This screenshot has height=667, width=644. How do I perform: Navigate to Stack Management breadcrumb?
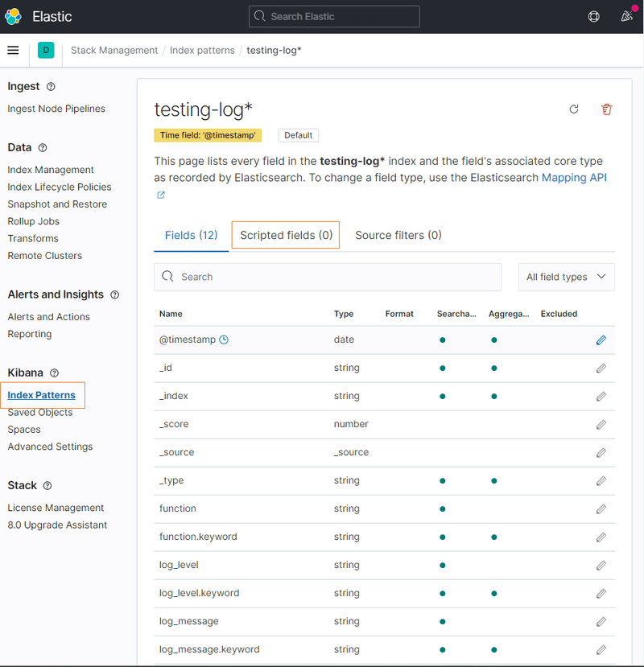(114, 50)
